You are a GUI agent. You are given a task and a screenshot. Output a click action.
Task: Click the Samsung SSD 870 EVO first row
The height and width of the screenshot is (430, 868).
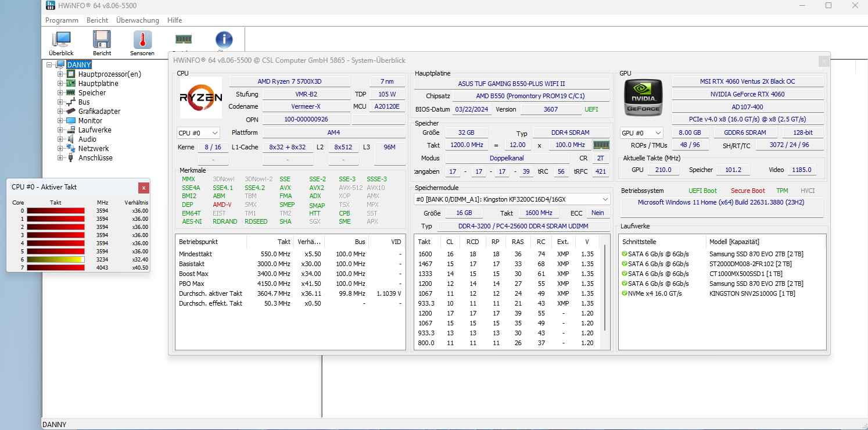(x=722, y=254)
